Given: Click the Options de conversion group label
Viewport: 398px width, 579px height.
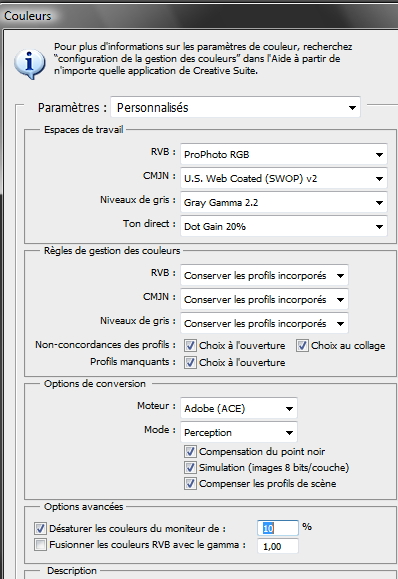Looking at the screenshot, I should (95, 384).
